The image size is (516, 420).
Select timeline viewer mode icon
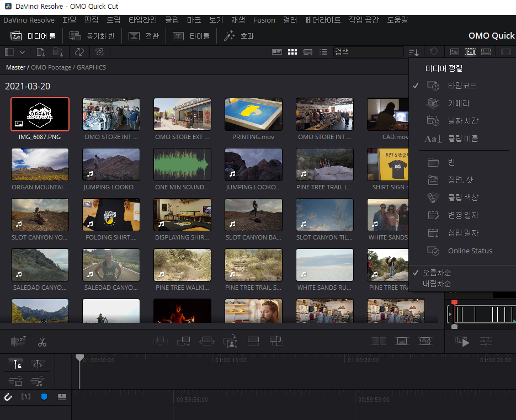pos(486,52)
